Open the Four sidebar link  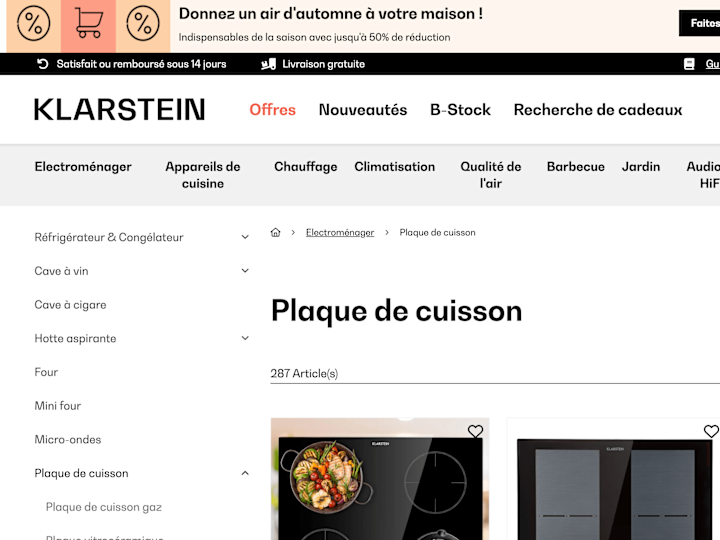[46, 372]
